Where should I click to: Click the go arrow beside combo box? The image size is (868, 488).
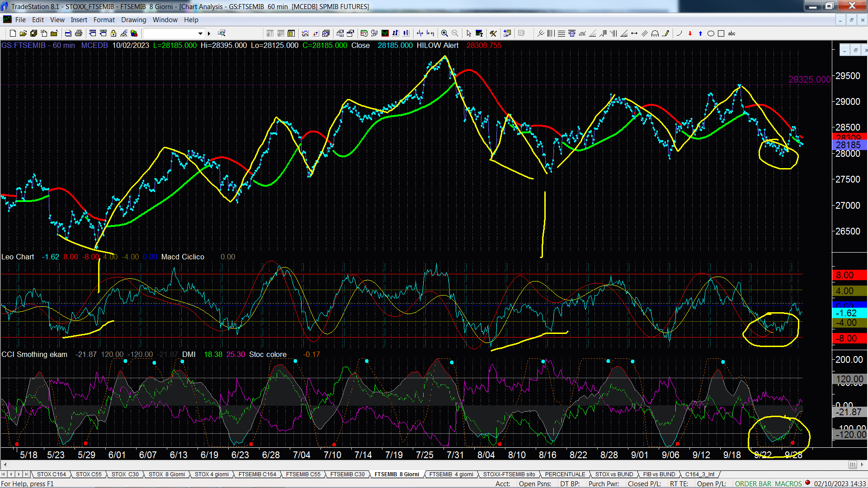[209, 33]
